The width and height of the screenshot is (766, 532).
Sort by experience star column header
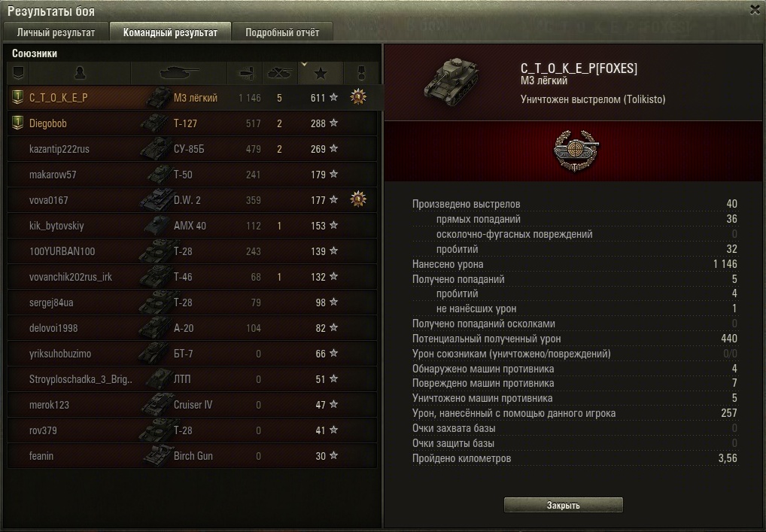pyautogui.click(x=321, y=73)
